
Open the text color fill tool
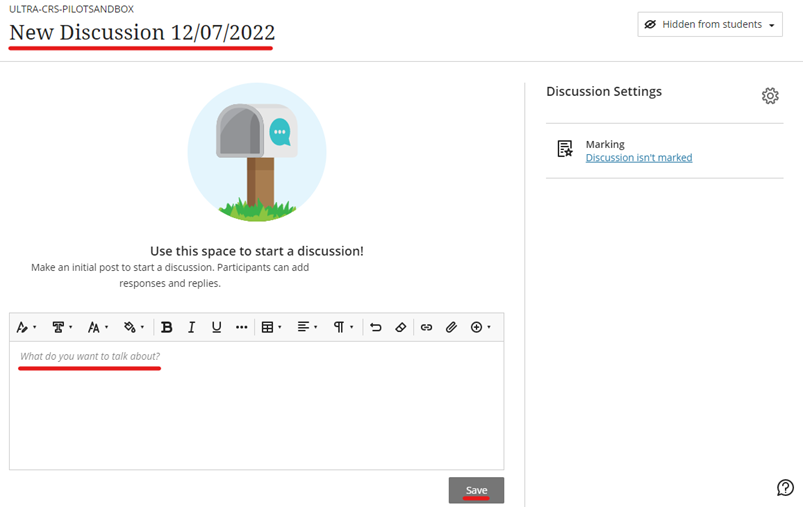tap(130, 327)
